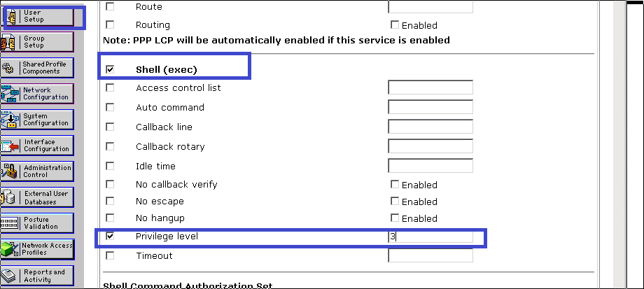Screen dimensions: 644x289
Task: Open System Configuration sidebar icon
Action: click(x=37, y=120)
